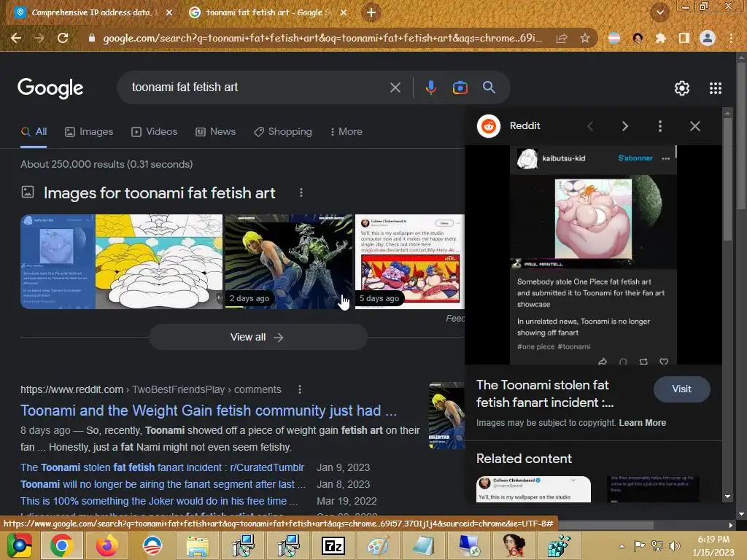
Task: Switch to the News tab
Action: pyautogui.click(x=216, y=132)
